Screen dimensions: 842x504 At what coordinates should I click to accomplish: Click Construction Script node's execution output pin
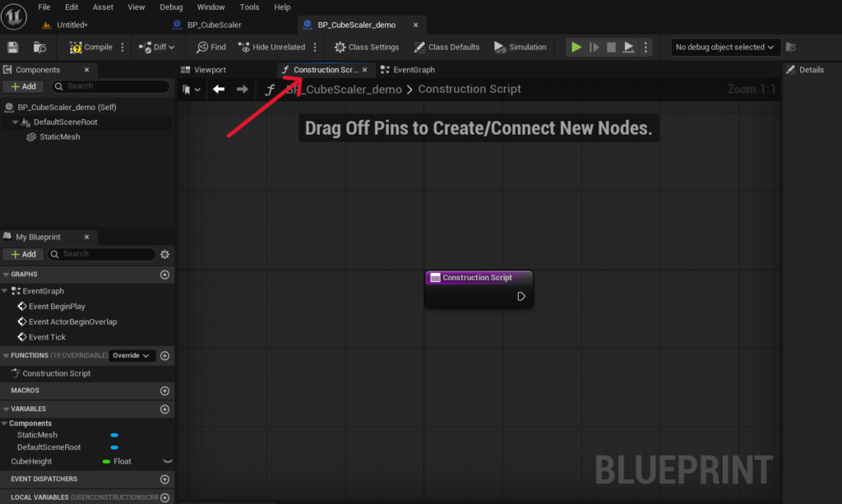click(x=520, y=296)
